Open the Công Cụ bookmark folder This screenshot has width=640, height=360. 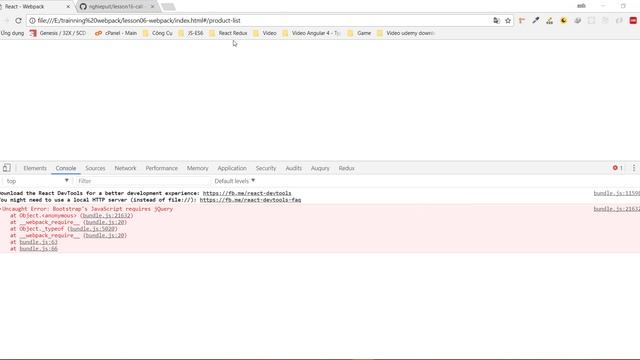(158, 33)
